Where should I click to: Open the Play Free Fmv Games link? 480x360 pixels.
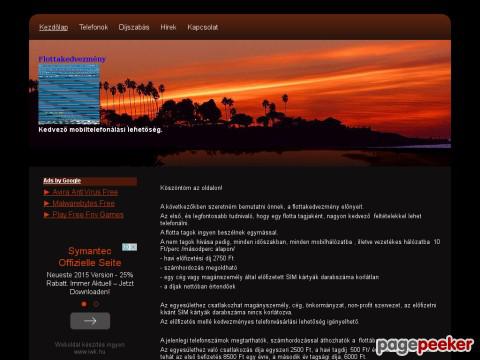(88, 215)
